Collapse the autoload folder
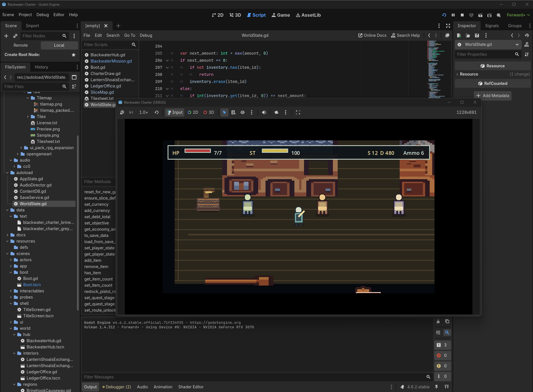Image resolution: width=533 pixels, height=392 pixels. pyautogui.click(x=7, y=173)
